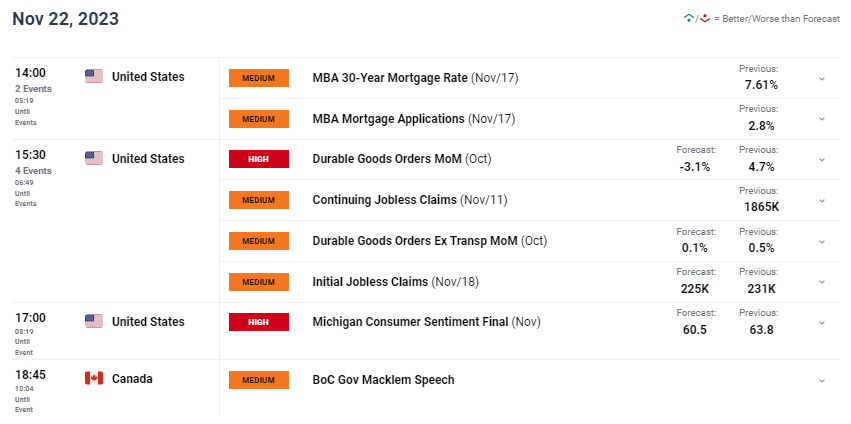Click the US flag beside 15:30 events

point(94,159)
